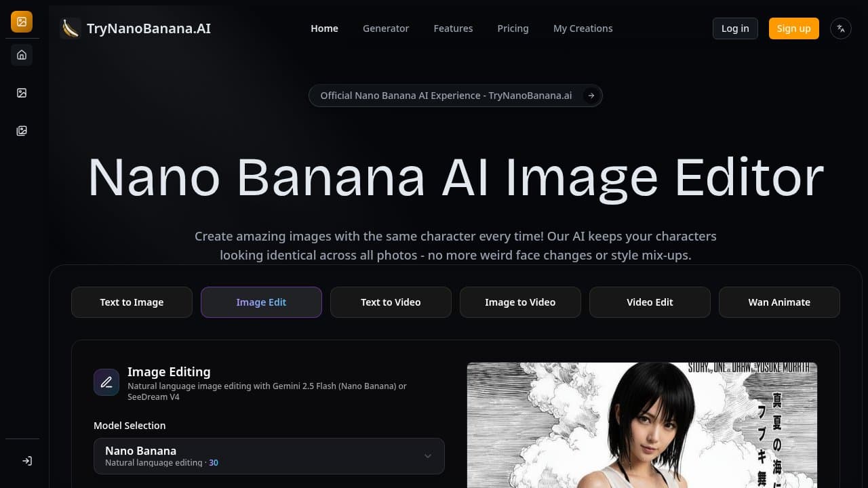Open the Generator nav item
868x488 pixels.
pyautogui.click(x=386, y=28)
